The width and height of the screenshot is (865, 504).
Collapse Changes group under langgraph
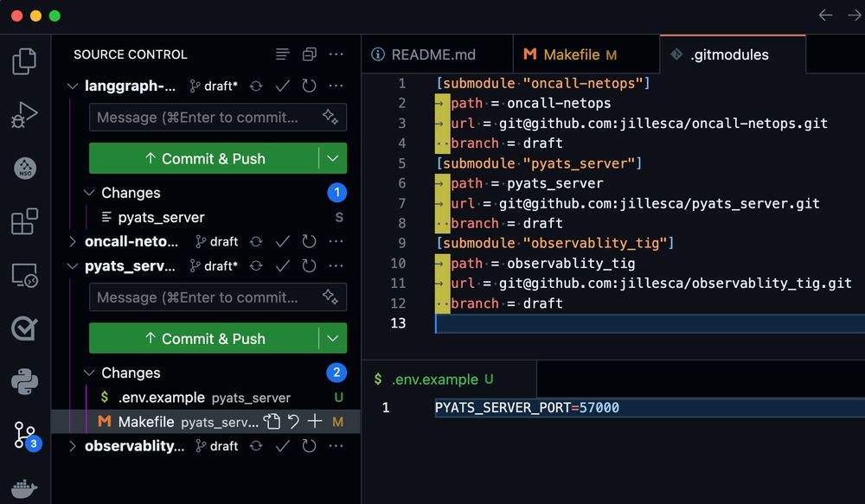[89, 193]
